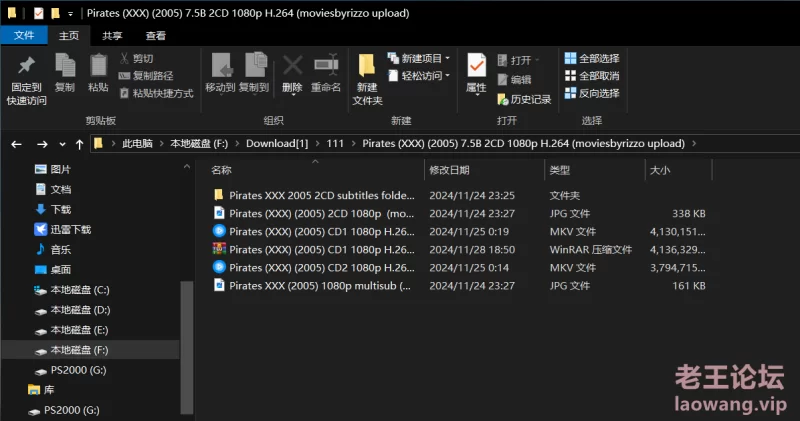Select the 161 KB multisub JPG file

tap(459, 286)
